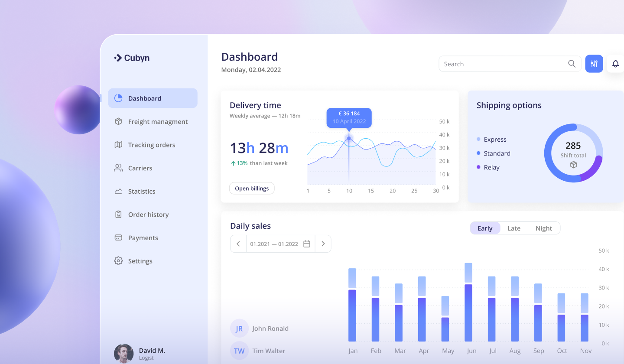Click the Jan bar in Daily sales
The image size is (624, 364).
click(x=352, y=305)
